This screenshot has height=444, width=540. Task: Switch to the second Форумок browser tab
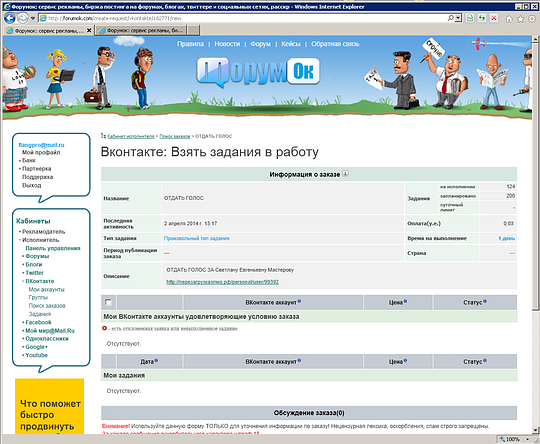click(142, 30)
